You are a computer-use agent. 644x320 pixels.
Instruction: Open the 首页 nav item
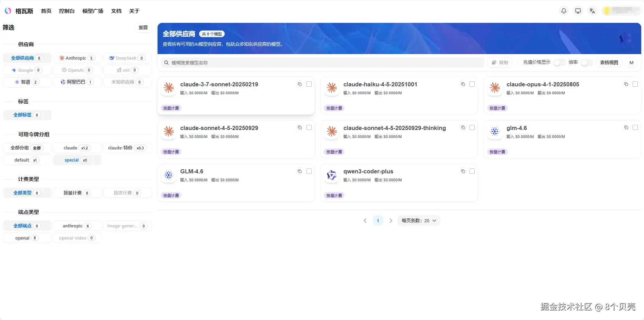(46, 11)
